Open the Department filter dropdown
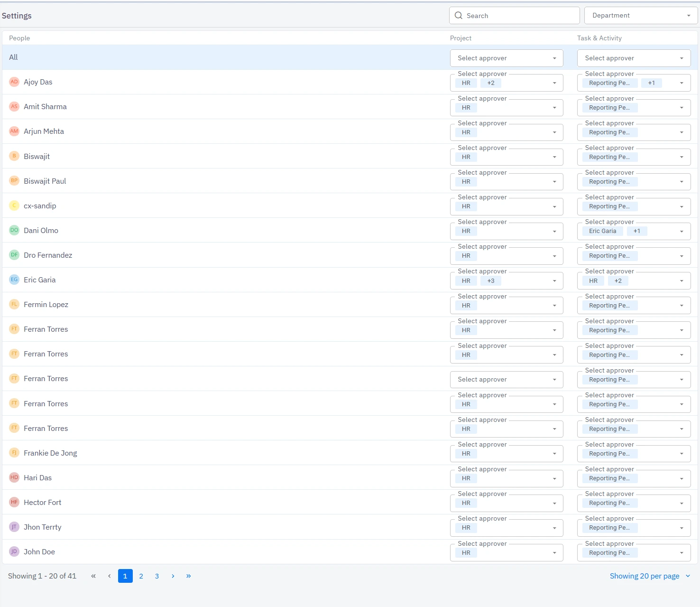 pyautogui.click(x=641, y=16)
